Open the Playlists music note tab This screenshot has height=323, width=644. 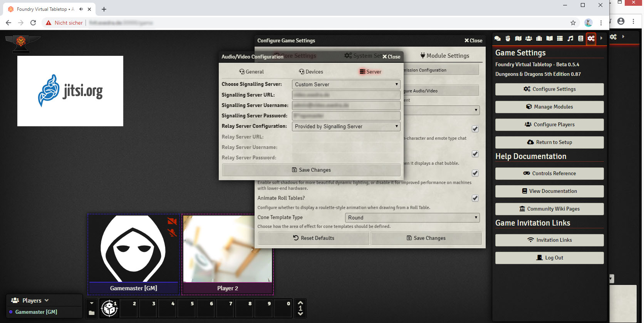[x=570, y=38]
